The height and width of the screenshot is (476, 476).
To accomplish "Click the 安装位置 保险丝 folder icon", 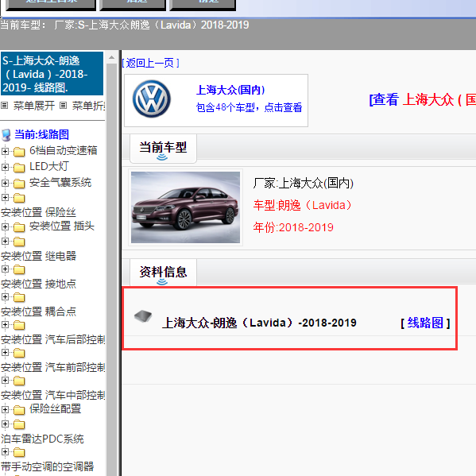I will coord(19,198).
